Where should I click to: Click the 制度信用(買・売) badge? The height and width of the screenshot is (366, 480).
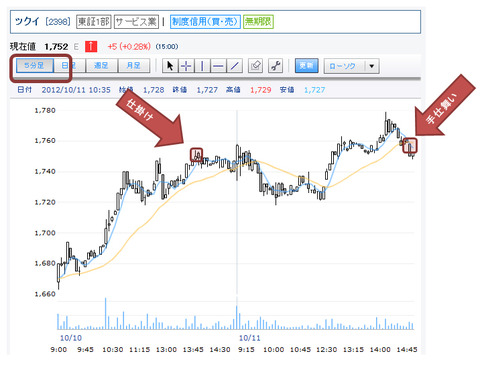click(x=205, y=22)
